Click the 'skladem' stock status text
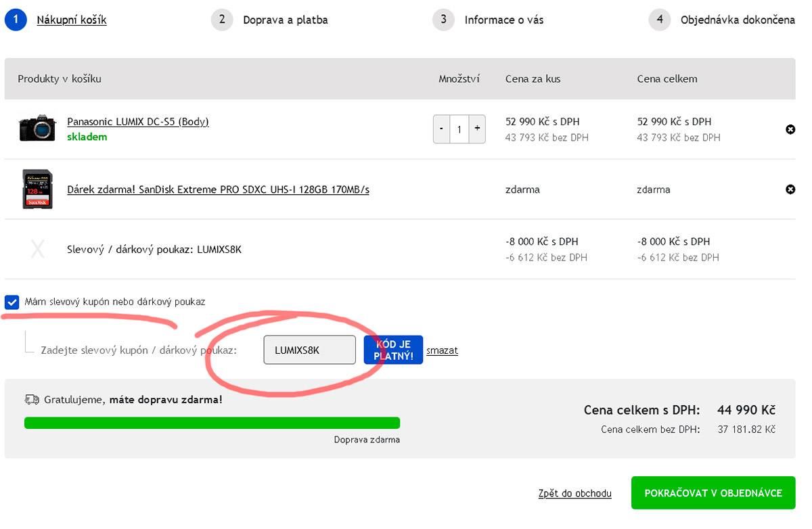This screenshot has width=812, height=529. click(87, 137)
